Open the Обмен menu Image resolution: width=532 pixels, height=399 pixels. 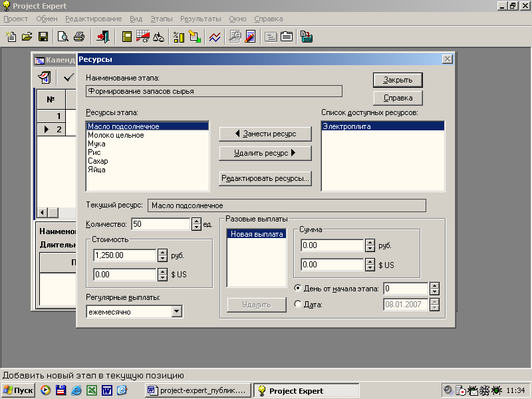pyautogui.click(x=47, y=19)
